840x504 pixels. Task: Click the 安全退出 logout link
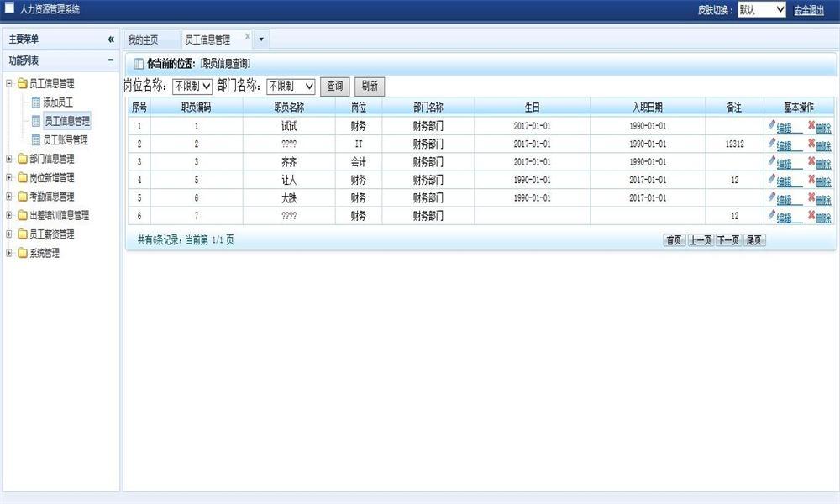tap(809, 10)
